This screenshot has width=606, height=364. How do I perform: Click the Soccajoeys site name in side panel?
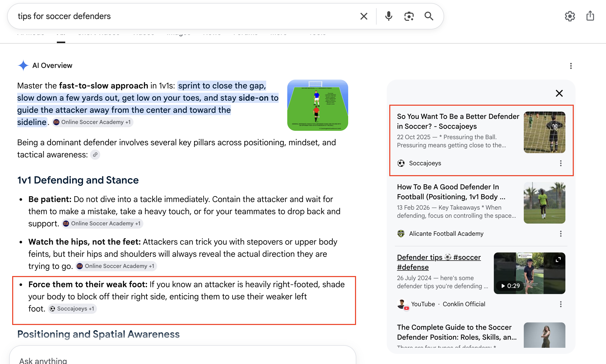coord(425,163)
